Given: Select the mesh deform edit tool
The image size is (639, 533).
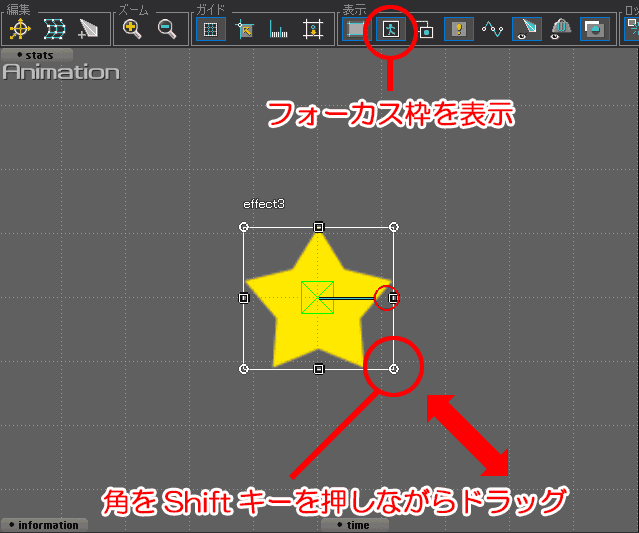Looking at the screenshot, I should 54,29.
